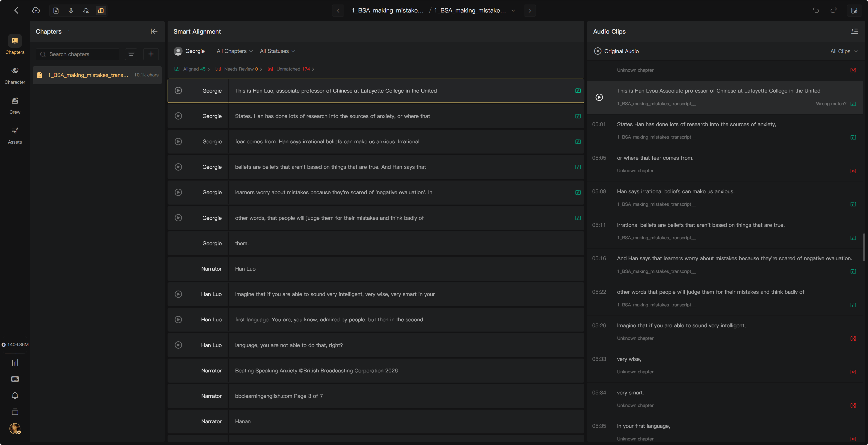868x445 pixels.
Task: Undo the last action
Action: pos(815,10)
